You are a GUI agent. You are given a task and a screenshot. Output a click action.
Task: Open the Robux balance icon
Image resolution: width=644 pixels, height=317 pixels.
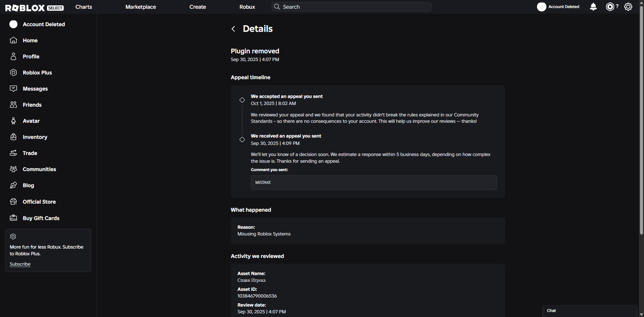click(610, 7)
